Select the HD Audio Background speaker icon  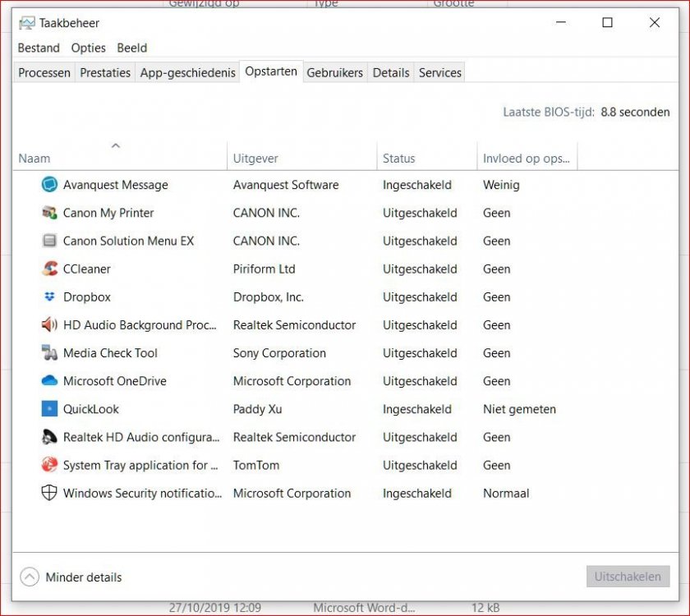click(x=49, y=325)
